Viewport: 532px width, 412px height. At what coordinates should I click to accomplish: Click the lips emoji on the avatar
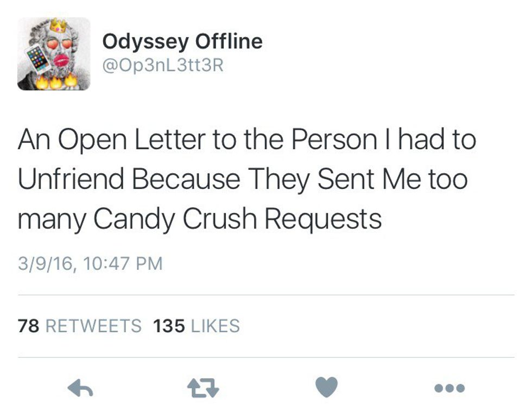(61, 60)
